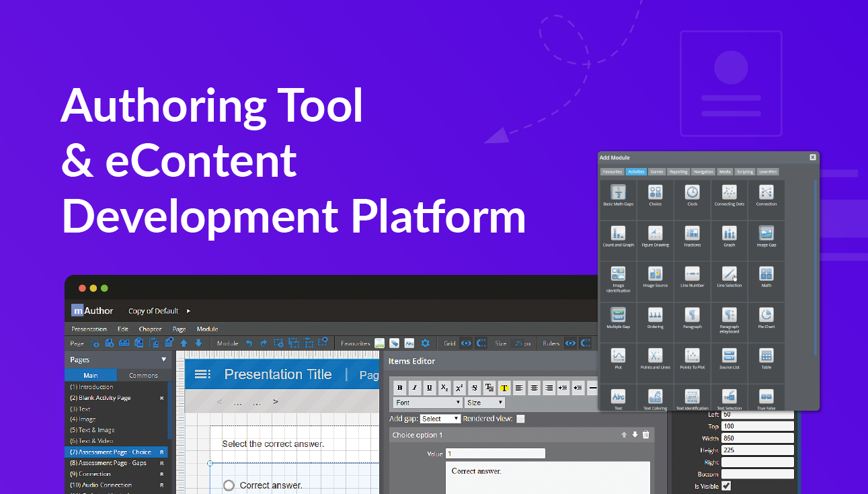Image resolution: width=868 pixels, height=494 pixels.
Task: Add the Clock module
Action: tap(692, 195)
